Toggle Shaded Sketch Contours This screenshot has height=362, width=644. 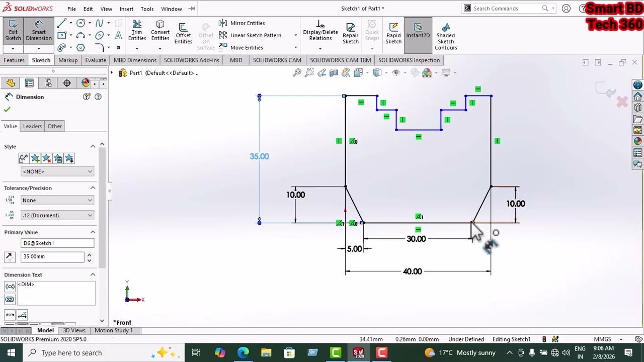click(446, 36)
